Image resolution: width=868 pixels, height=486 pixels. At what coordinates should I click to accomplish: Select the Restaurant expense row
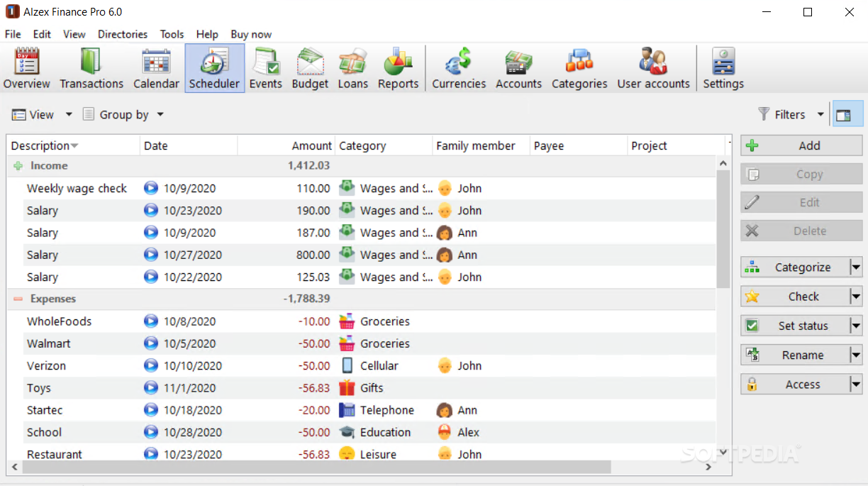[x=362, y=454]
